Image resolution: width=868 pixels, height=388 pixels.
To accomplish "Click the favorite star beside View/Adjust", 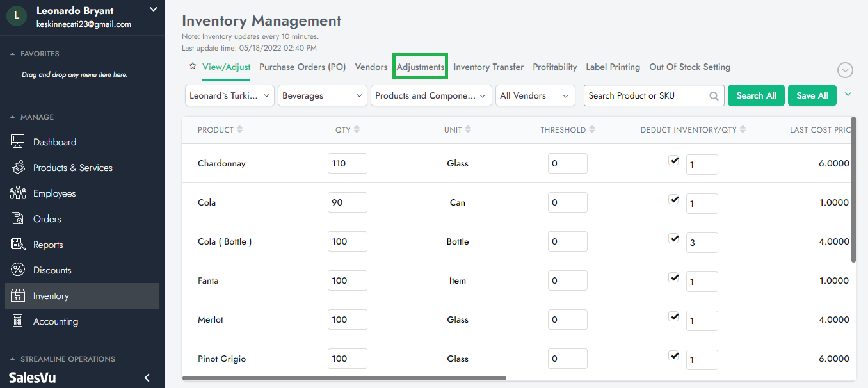I will [x=192, y=66].
